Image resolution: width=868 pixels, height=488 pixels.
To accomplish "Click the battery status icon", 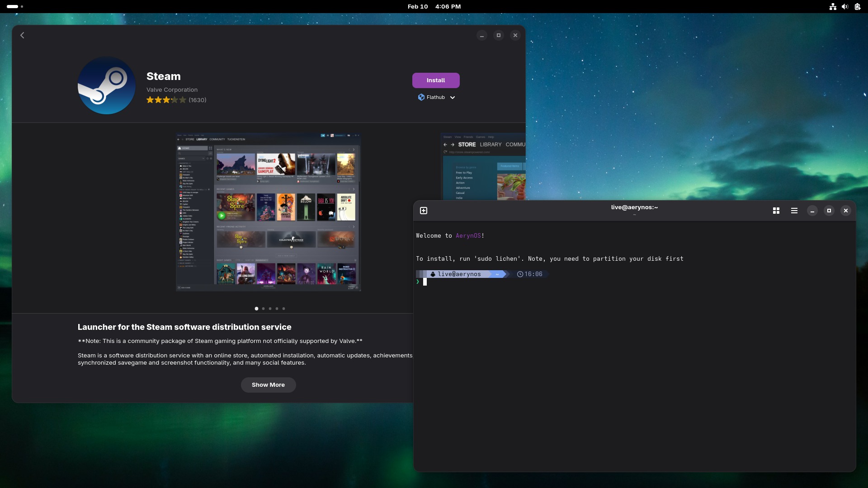I will [x=857, y=6].
